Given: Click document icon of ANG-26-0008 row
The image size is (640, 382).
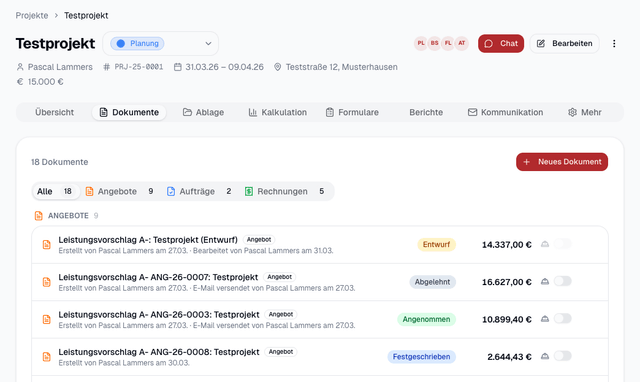Looking at the screenshot, I should click(47, 357).
